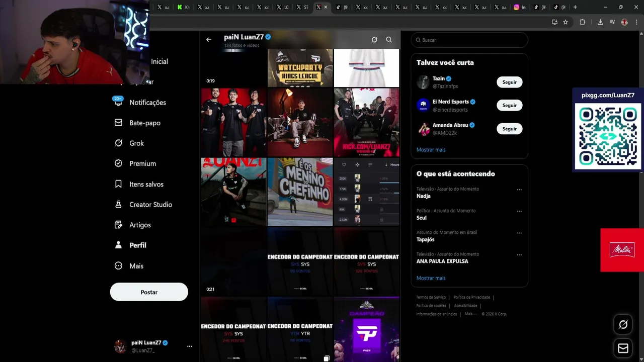Open the browser extensions puzzle icon
The image size is (644, 362).
[583, 22]
